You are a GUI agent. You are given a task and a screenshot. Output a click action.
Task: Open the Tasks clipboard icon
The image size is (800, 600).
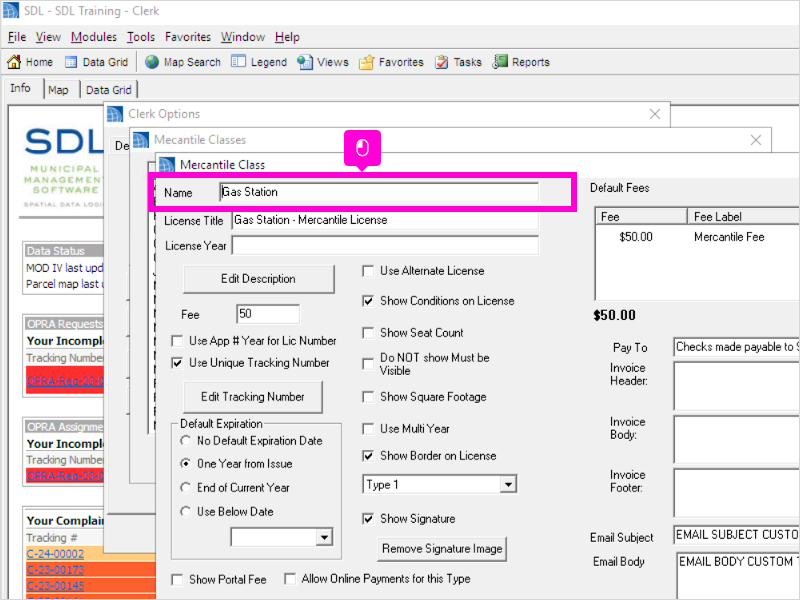coord(442,62)
